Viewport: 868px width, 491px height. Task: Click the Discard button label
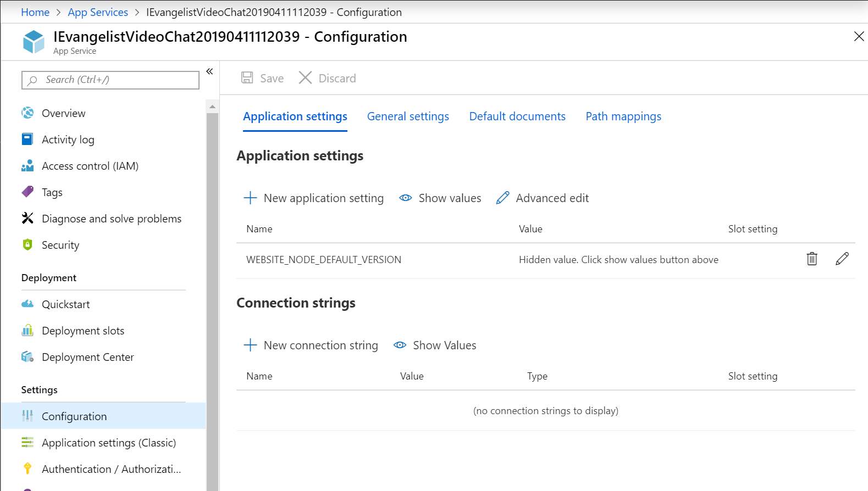pyautogui.click(x=338, y=78)
